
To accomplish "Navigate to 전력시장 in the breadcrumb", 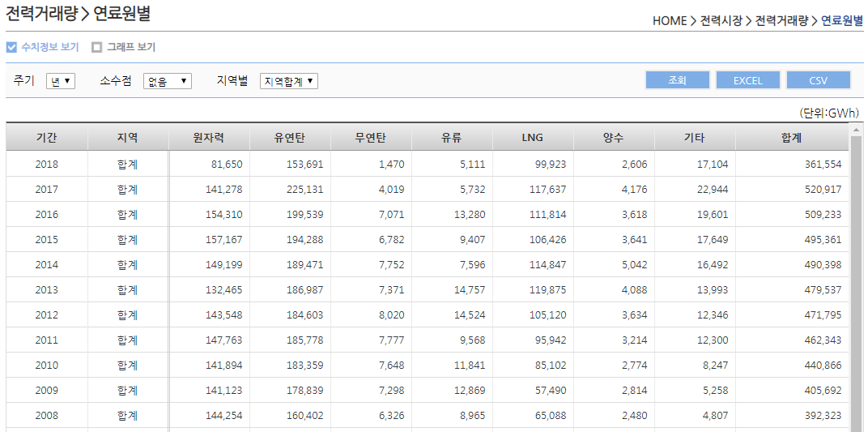I will coord(721,21).
